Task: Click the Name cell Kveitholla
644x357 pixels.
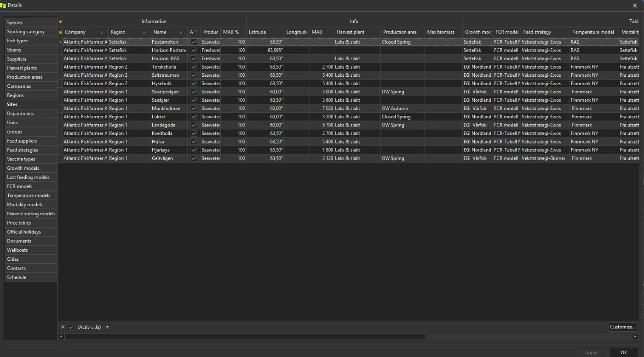Action: coord(169,133)
